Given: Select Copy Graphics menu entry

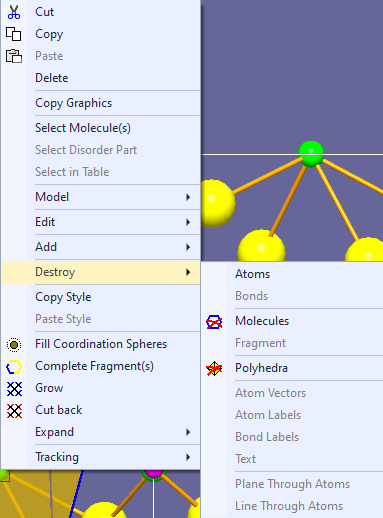Looking at the screenshot, I should coord(101,103).
